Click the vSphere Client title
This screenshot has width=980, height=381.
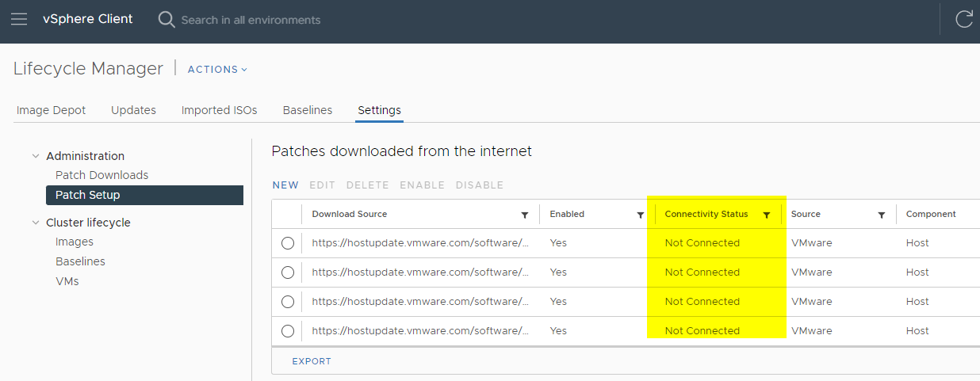(88, 19)
